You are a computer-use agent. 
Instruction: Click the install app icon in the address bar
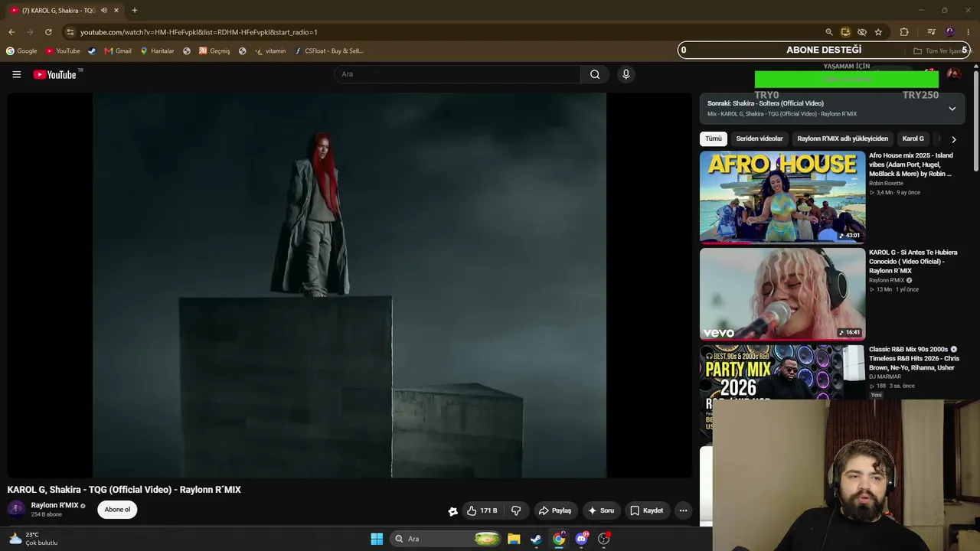tap(845, 32)
